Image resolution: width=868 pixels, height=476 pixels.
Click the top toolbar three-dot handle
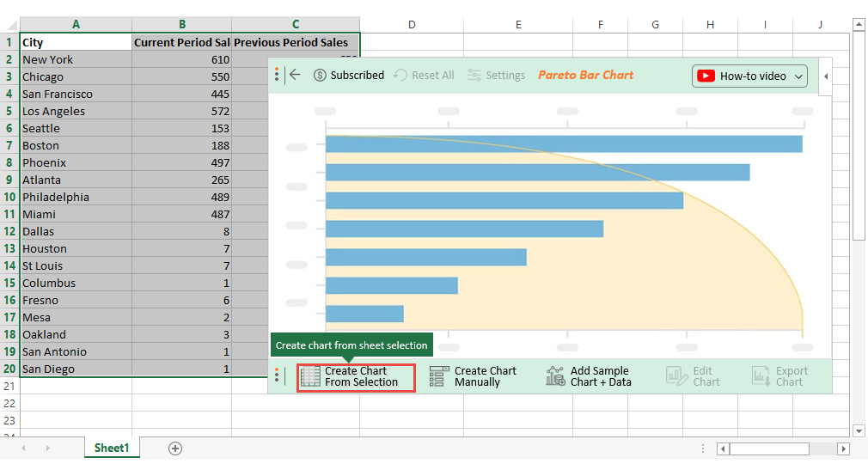[277, 75]
